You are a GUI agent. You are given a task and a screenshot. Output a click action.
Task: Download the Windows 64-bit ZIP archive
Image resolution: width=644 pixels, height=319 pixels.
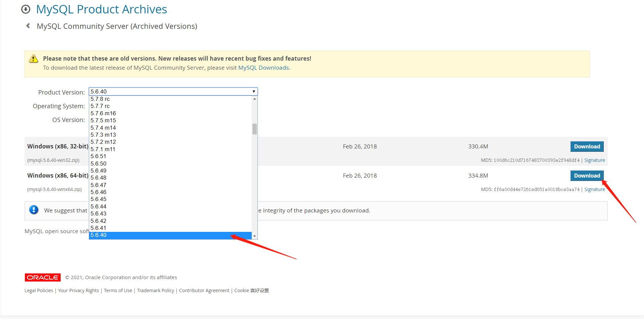[x=587, y=176]
